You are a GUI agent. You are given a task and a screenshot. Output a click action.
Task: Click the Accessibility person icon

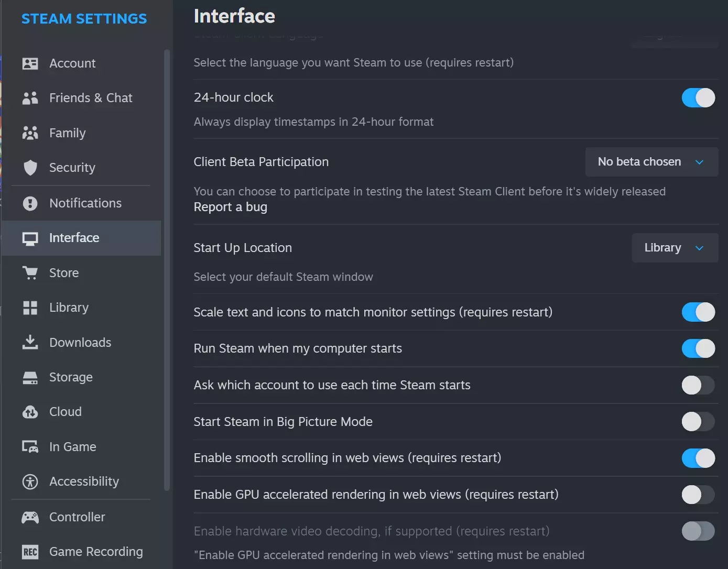[30, 482]
